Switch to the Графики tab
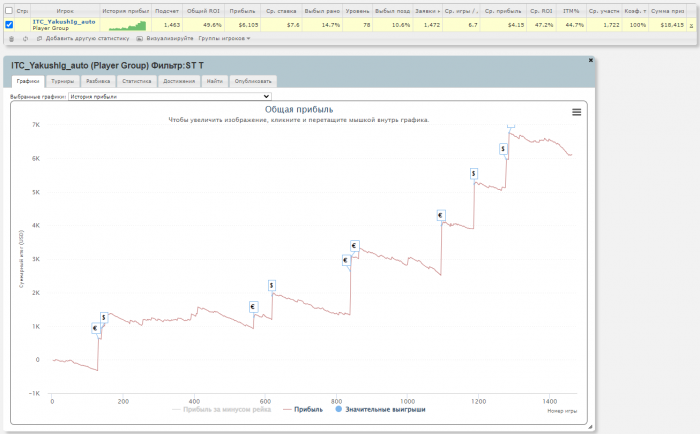 click(28, 81)
